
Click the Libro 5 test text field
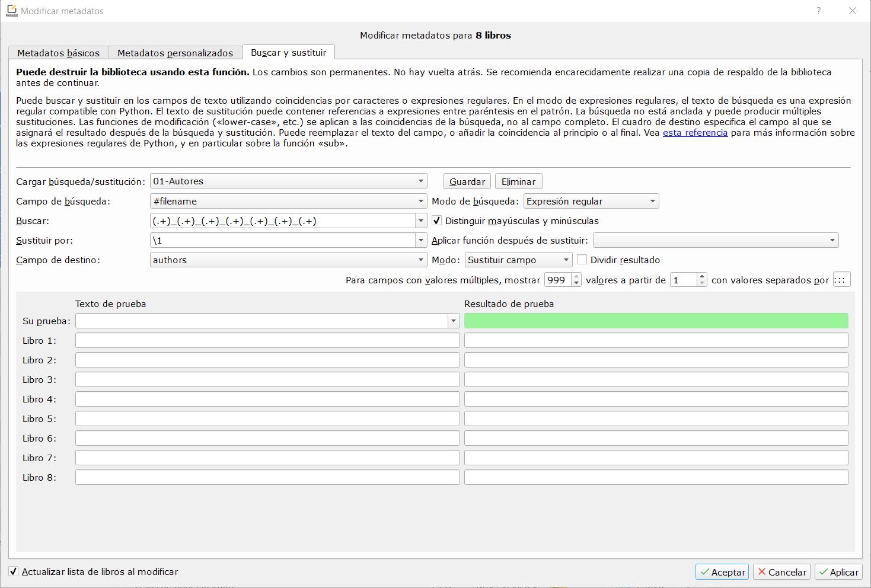(267, 418)
